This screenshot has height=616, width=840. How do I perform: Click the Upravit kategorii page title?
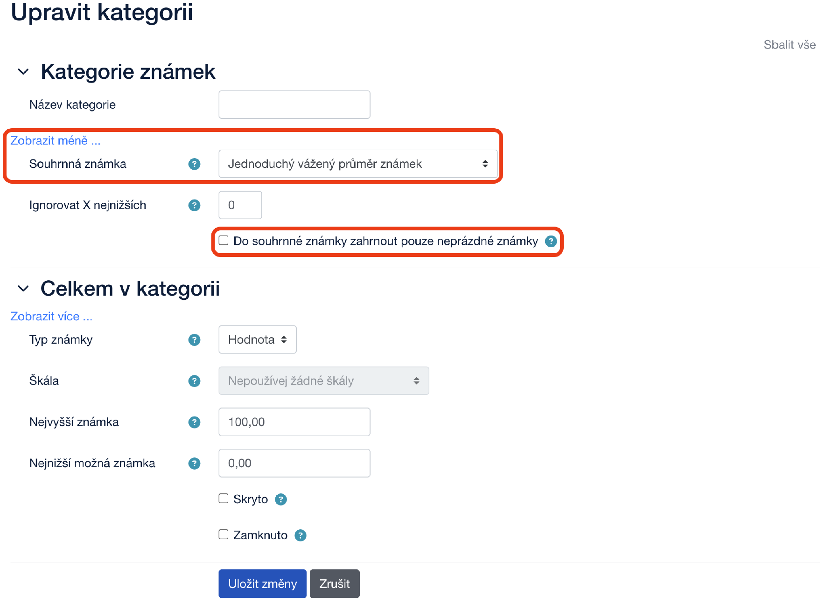[102, 12]
